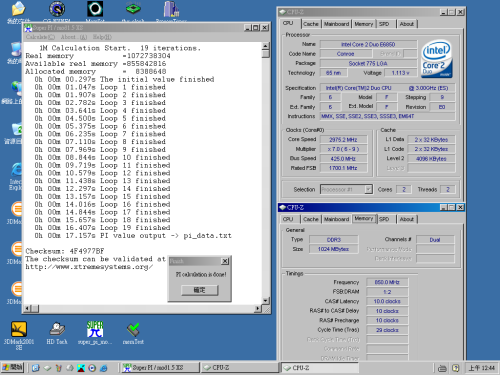Viewport: 500px width, 375px height.
Task: Close the Finish dialog with X
Action: 225,261
